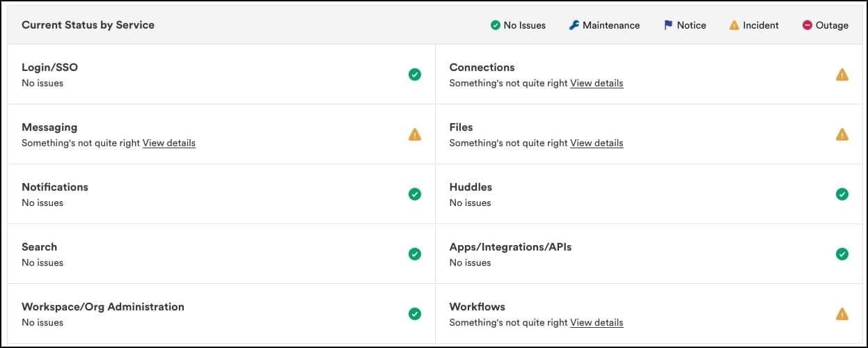Click the Apps/Integrations/APIs green checkmark
Viewport: 868px width, 348px height.
[842, 254]
